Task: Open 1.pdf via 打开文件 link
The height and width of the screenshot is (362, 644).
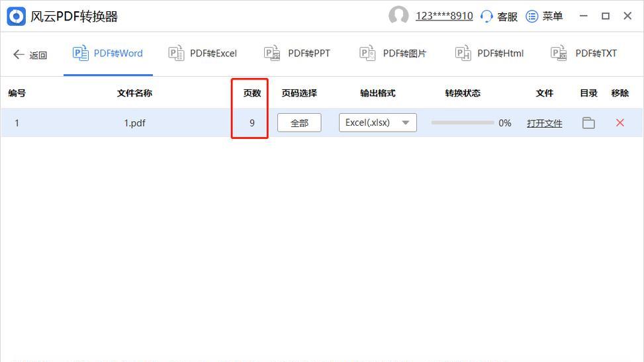Action: pyautogui.click(x=545, y=123)
